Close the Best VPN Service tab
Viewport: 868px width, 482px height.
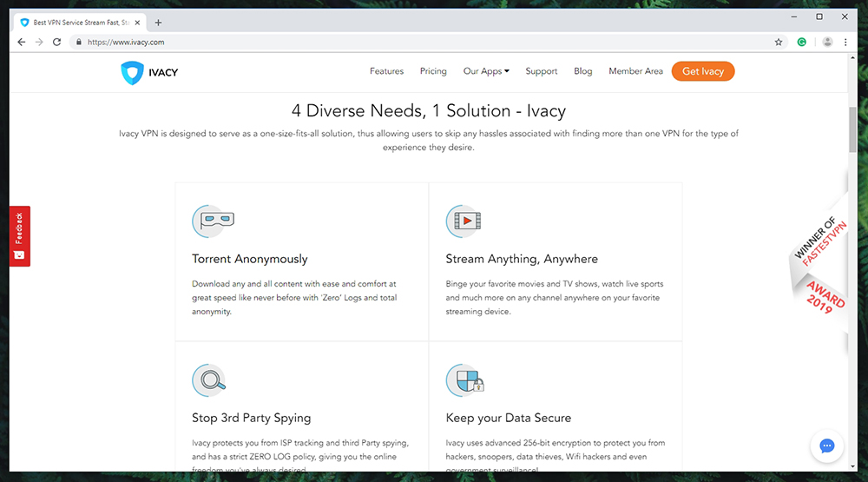[x=137, y=23]
